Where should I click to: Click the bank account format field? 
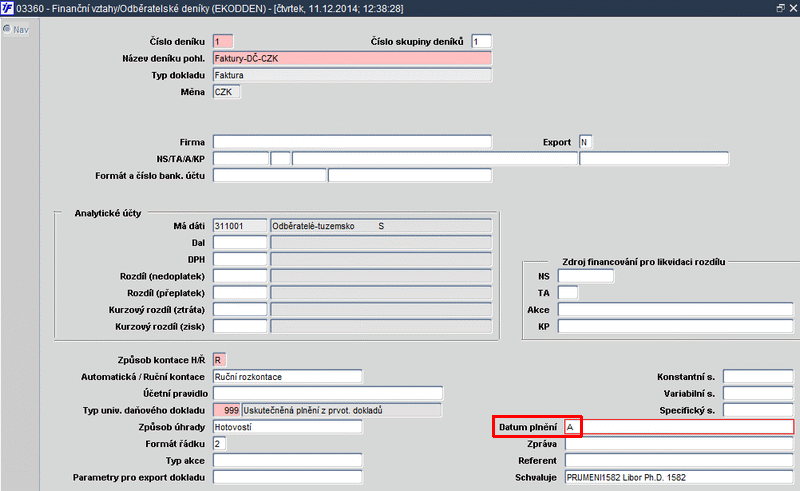[269, 176]
